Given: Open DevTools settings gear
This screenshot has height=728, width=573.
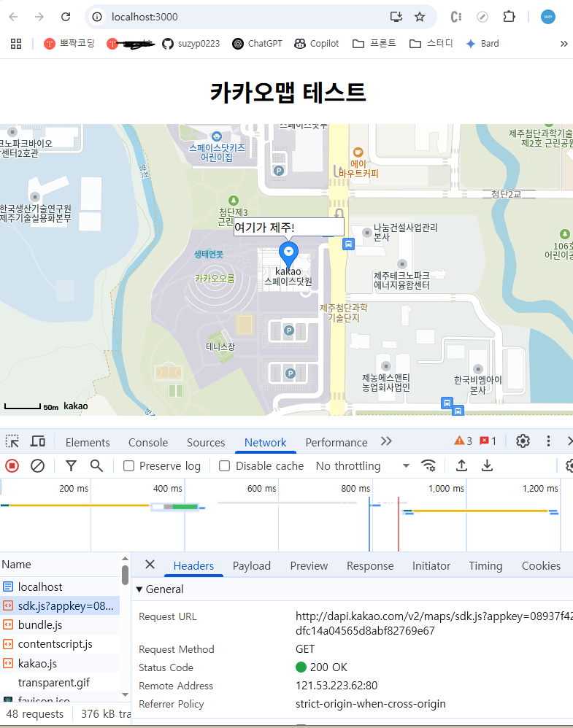Looking at the screenshot, I should [523, 441].
